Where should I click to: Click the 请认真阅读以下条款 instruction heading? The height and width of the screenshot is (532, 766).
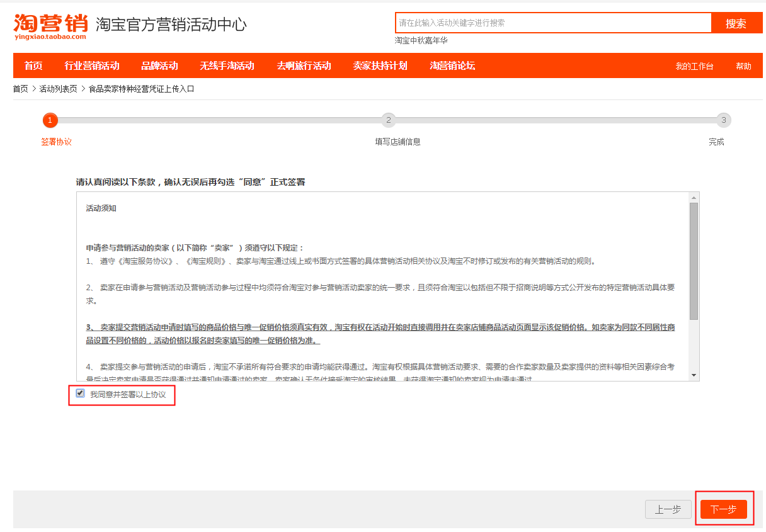pyautogui.click(x=190, y=182)
